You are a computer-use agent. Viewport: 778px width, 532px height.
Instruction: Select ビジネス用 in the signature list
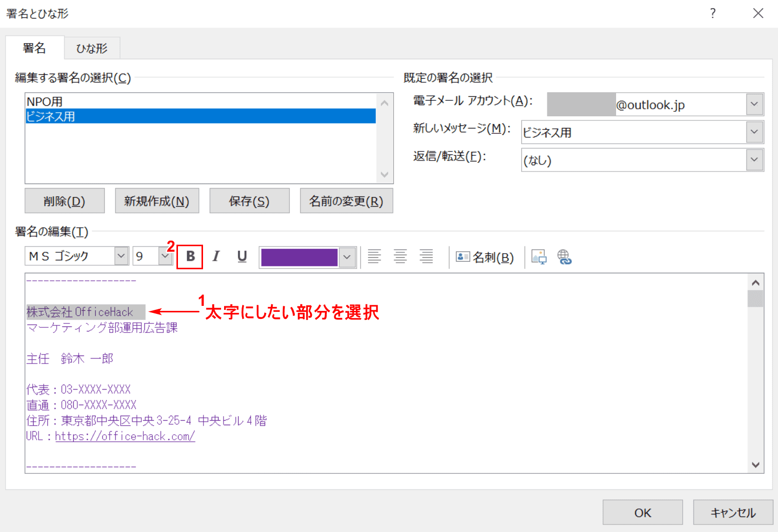pyautogui.click(x=201, y=116)
